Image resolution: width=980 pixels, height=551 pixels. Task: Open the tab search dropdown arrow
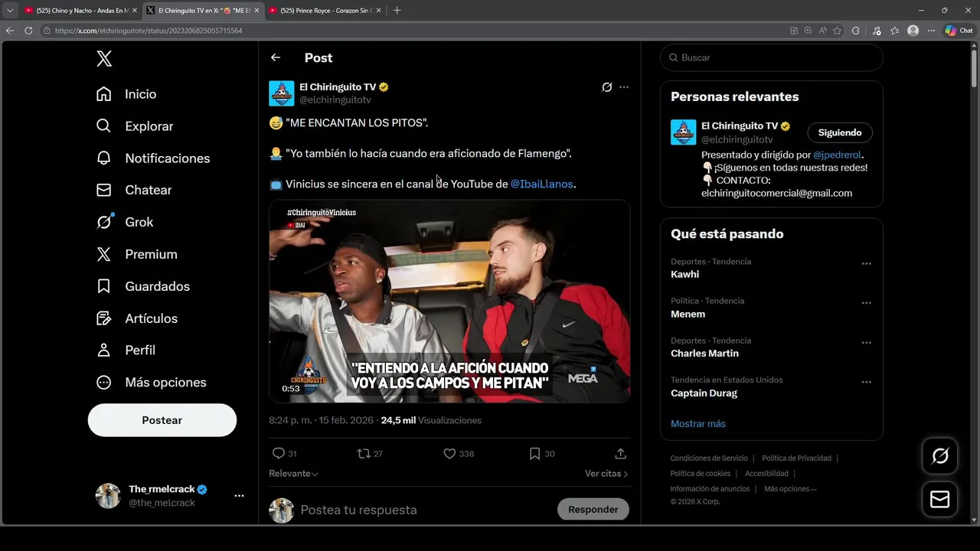(x=10, y=11)
